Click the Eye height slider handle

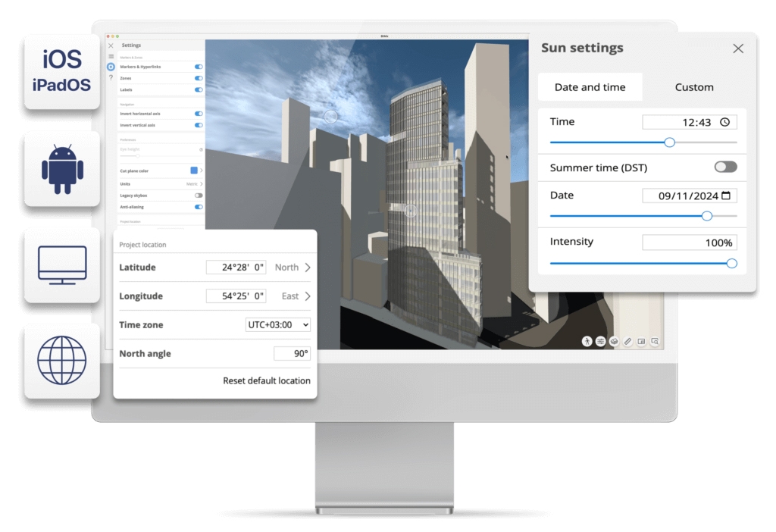pyautogui.click(x=138, y=155)
